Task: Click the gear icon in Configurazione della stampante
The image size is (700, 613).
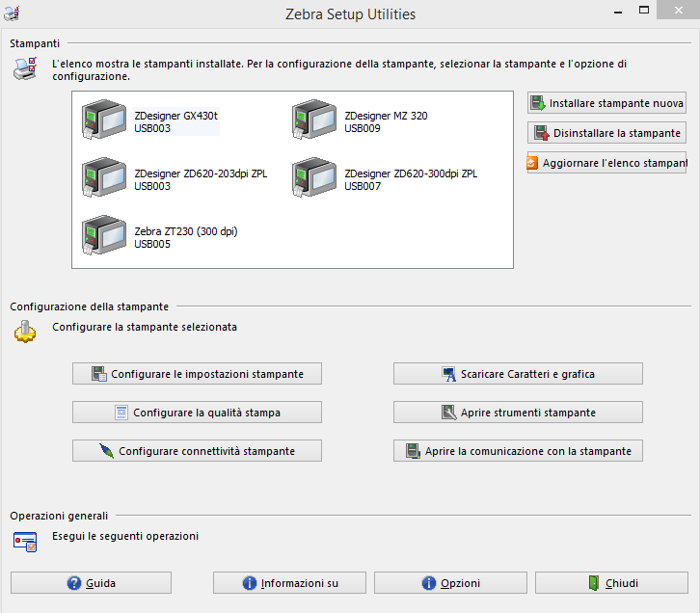Action: point(25,332)
